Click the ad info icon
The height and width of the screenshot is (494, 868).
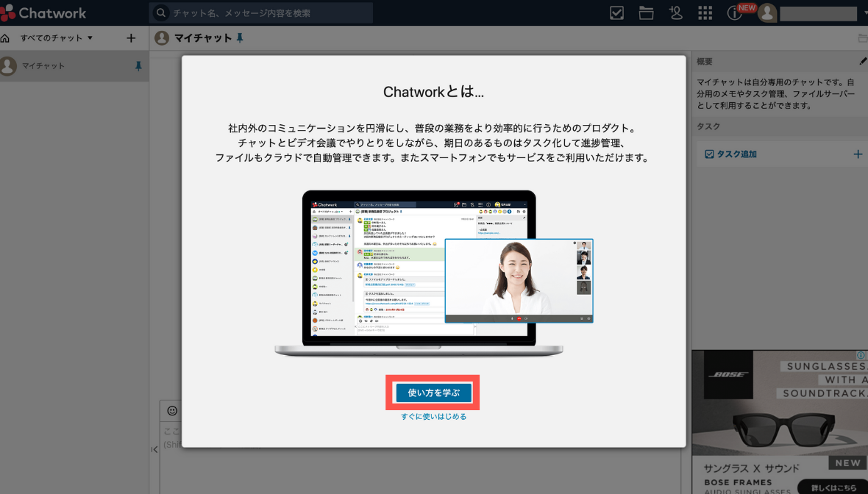click(861, 355)
